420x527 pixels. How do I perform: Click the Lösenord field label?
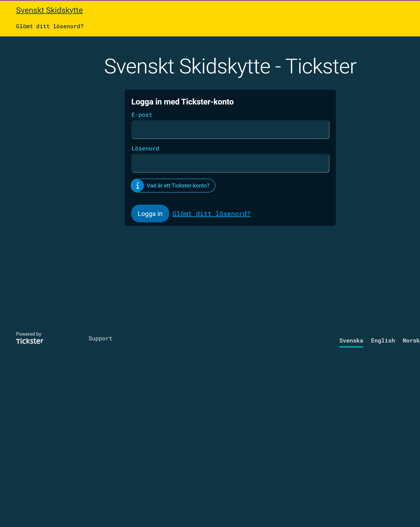point(145,149)
